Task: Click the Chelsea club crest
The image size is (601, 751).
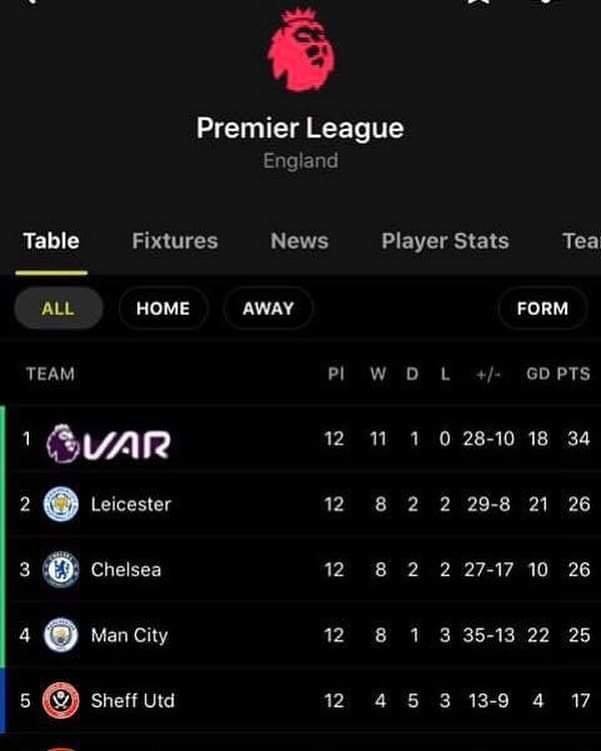Action: (61, 569)
